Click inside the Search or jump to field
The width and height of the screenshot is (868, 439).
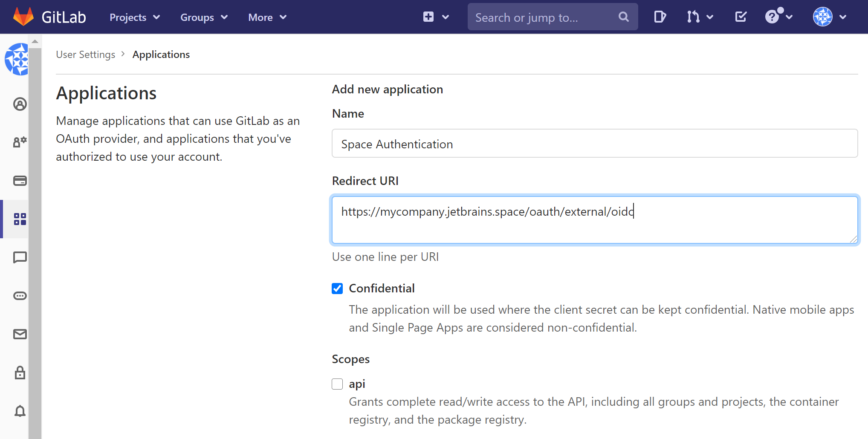click(541, 17)
